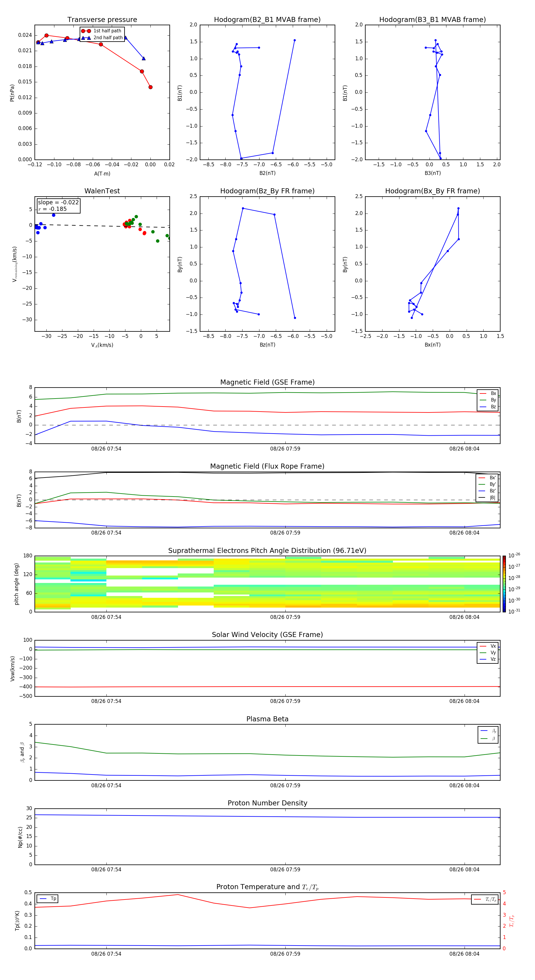Click '08/26 07:54' tick under GSE magnetic field
Screen dimensions: 535x980
[x=106, y=449]
